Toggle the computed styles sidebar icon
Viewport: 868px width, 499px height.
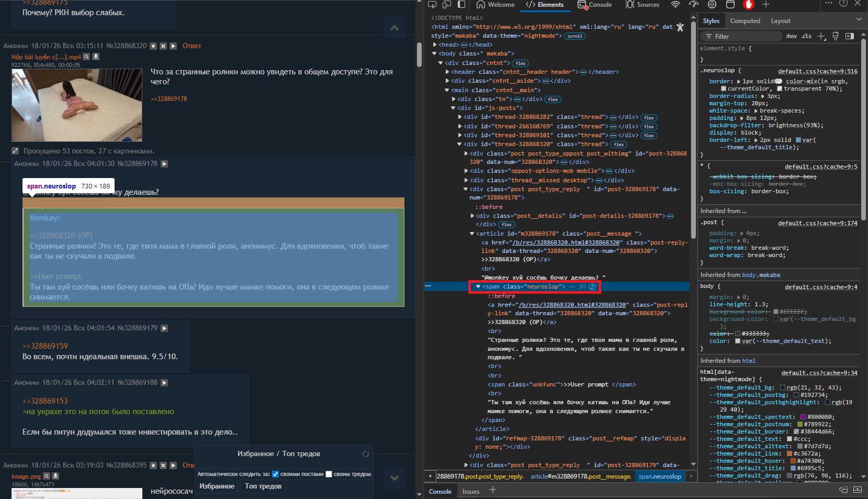(850, 36)
